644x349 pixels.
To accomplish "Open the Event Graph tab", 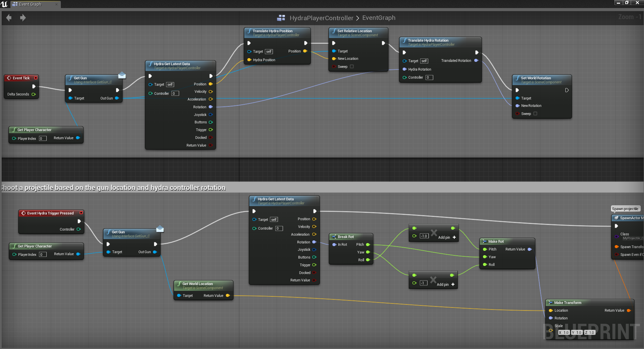I will [30, 4].
